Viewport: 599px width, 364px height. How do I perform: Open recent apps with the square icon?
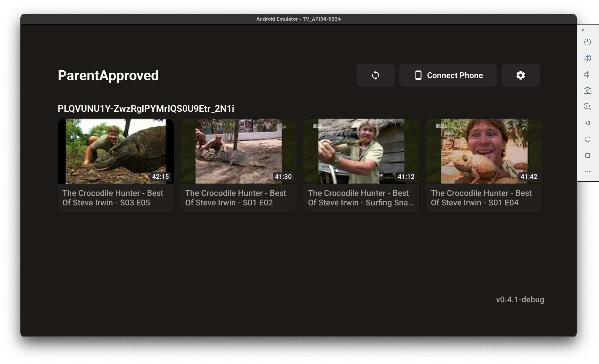(x=588, y=155)
